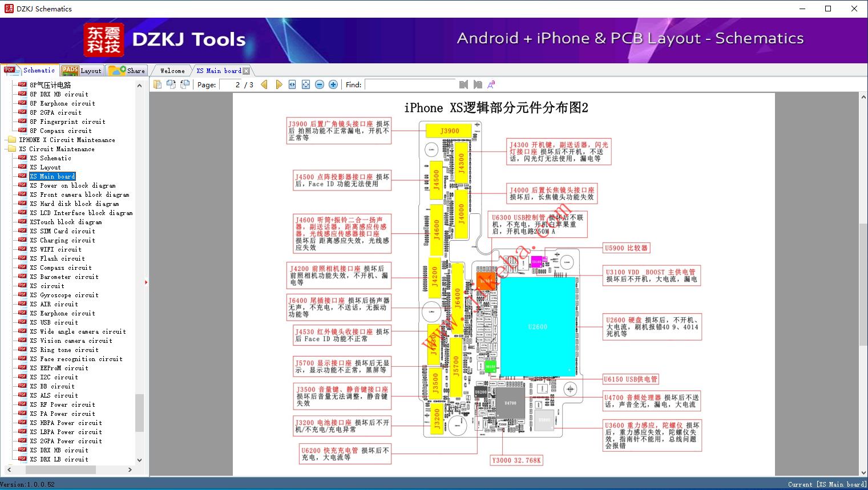Click the DZKJ logo in the banner
868x490 pixels.
tap(104, 40)
